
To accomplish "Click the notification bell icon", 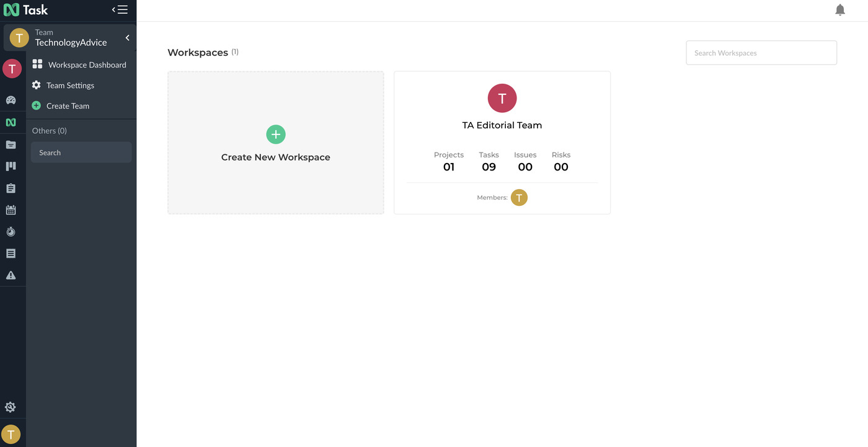I will [x=840, y=9].
